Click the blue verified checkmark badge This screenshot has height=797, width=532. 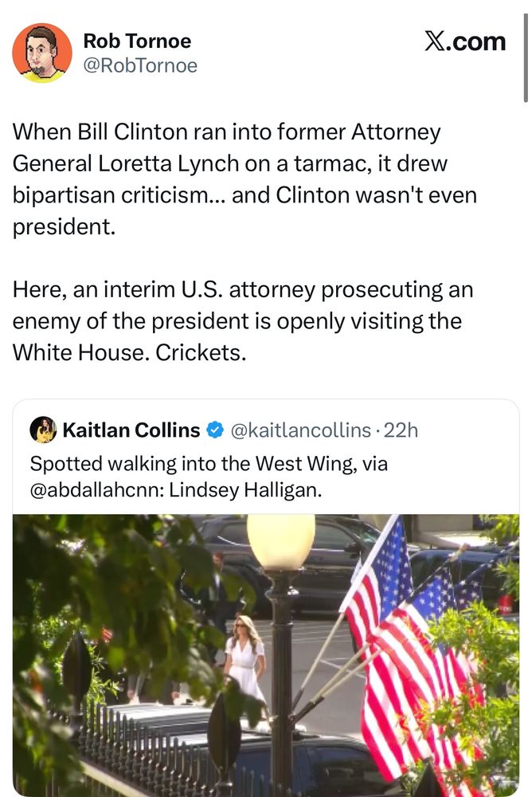click(x=215, y=430)
